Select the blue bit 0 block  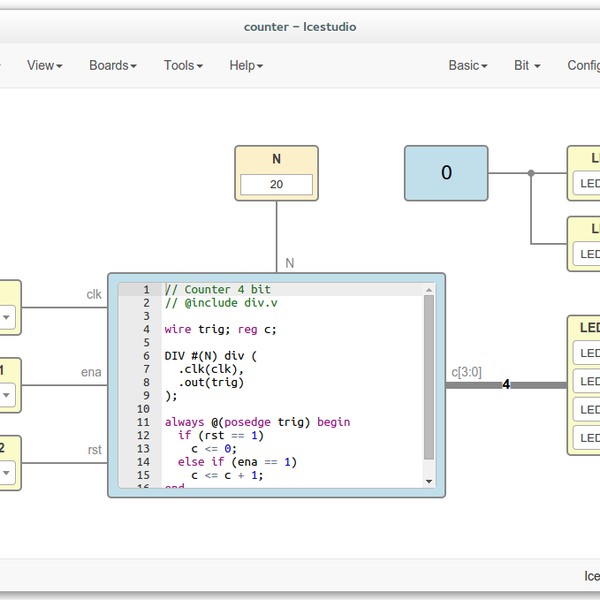pyautogui.click(x=446, y=173)
